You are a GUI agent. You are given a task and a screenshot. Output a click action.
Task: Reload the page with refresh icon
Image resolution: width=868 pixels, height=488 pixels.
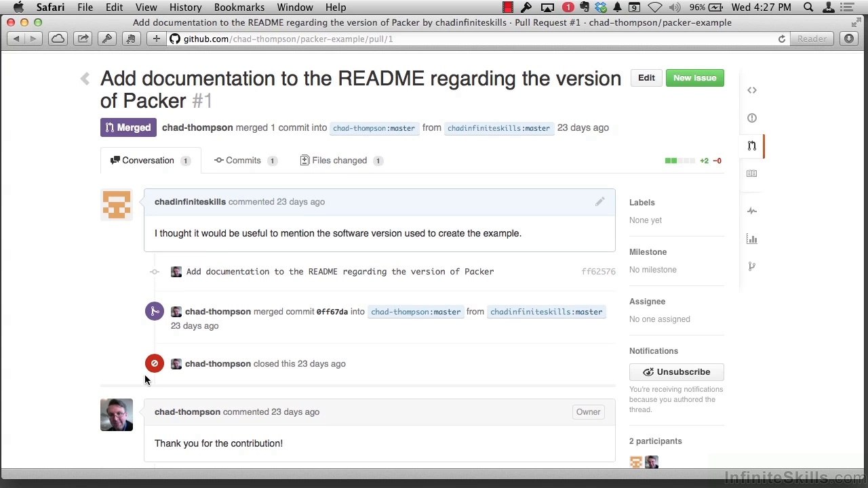pyautogui.click(x=782, y=39)
